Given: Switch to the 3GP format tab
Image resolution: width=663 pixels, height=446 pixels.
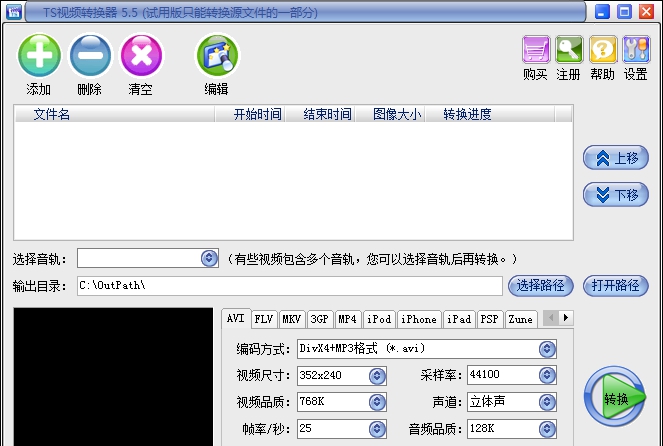Looking at the screenshot, I should (x=320, y=319).
